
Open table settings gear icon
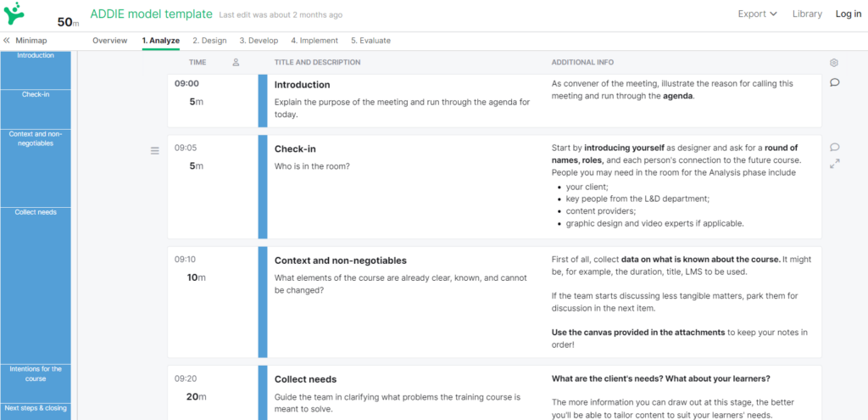[x=834, y=63]
